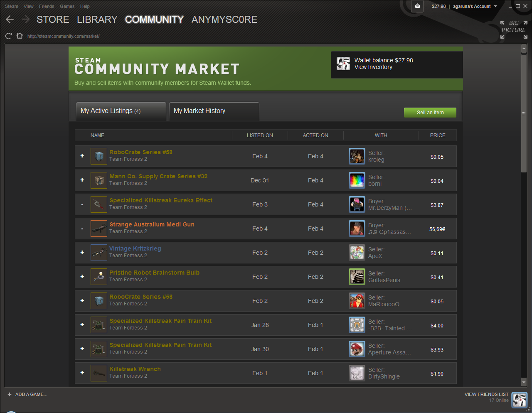Open the View menu
Viewport: 532px width, 413px height.
29,6
